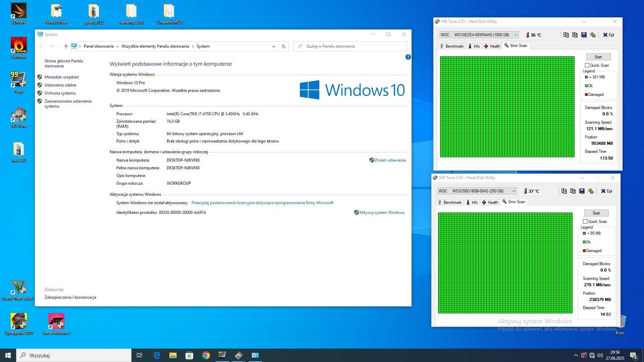Open options icon in 1000 GB HD Tune window
Viewport: 644px width, 362px height.
[593, 35]
